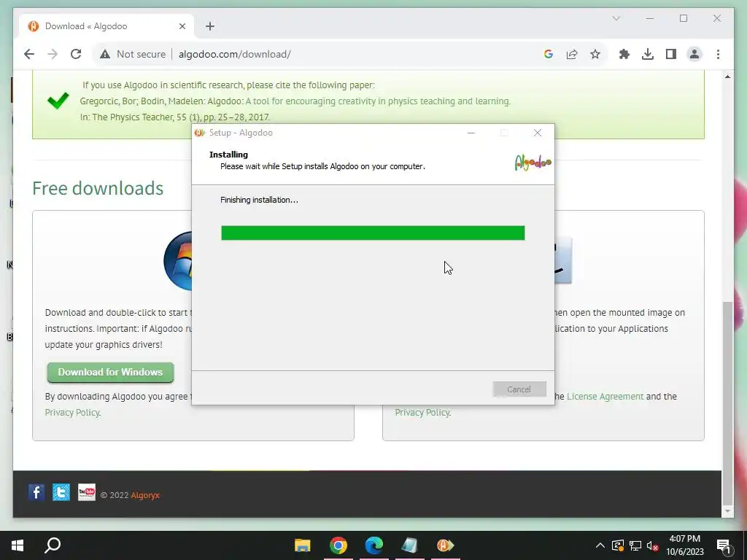Click the scrollbar down arrow

727,511
